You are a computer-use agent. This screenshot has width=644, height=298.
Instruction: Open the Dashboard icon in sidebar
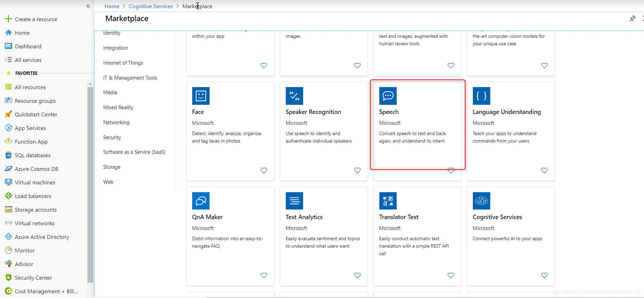click(x=9, y=46)
